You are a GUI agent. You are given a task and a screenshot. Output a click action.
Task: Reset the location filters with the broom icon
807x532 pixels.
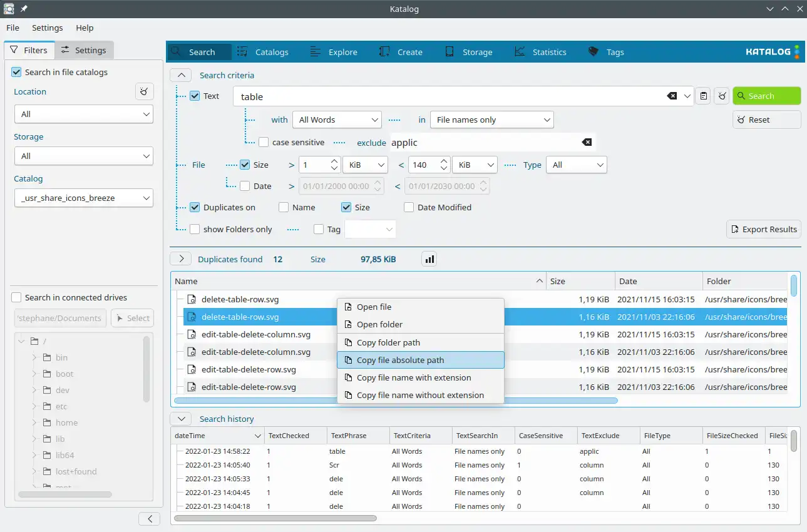(x=145, y=92)
